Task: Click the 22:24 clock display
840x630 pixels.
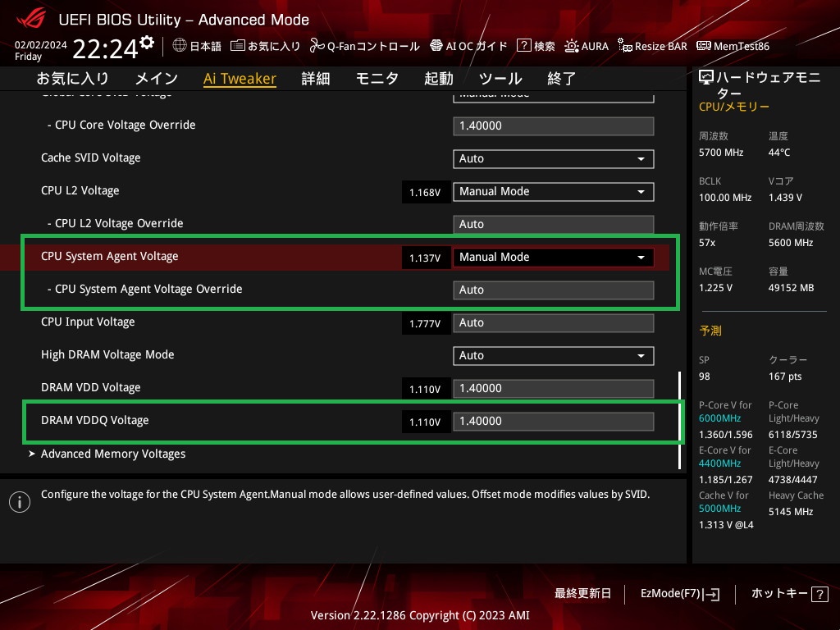Action: pyautogui.click(x=106, y=48)
